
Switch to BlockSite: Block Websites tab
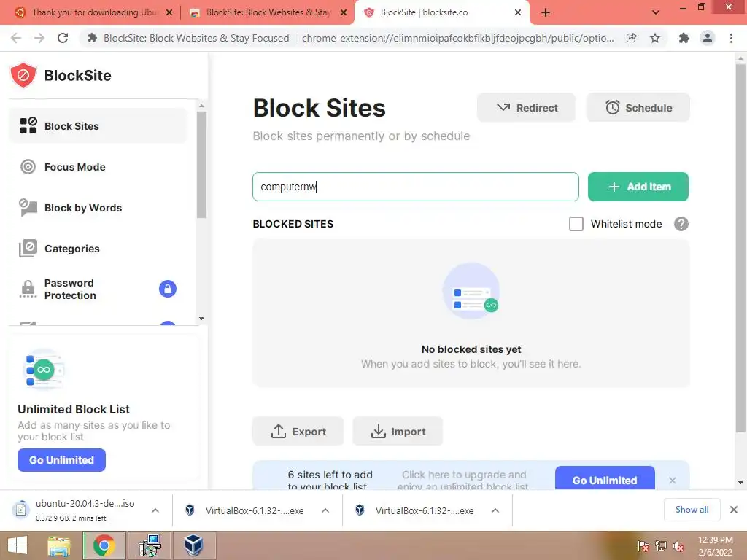[x=268, y=12]
